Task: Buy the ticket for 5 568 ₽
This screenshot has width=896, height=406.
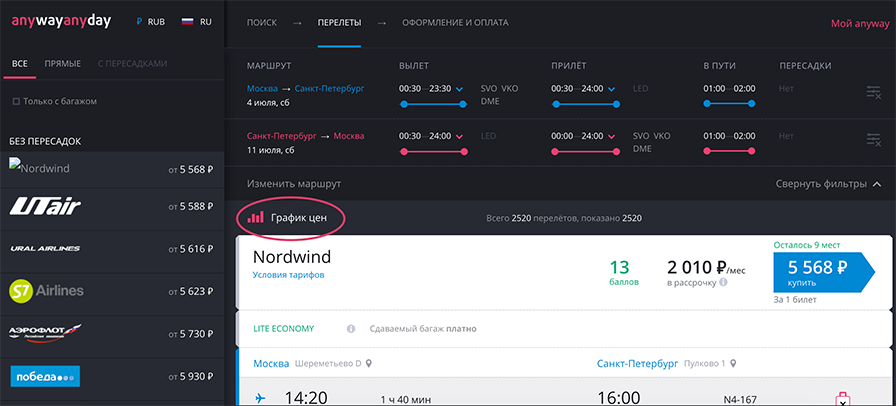Action: click(x=816, y=272)
